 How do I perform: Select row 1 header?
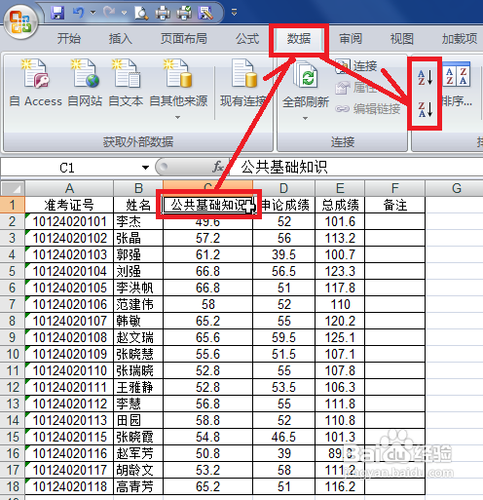(12, 205)
